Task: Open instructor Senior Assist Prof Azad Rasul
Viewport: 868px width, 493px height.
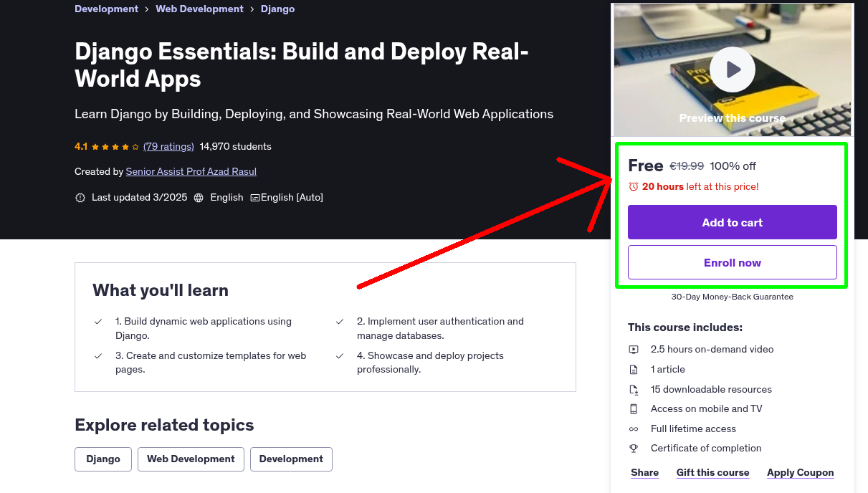Action: pos(191,172)
